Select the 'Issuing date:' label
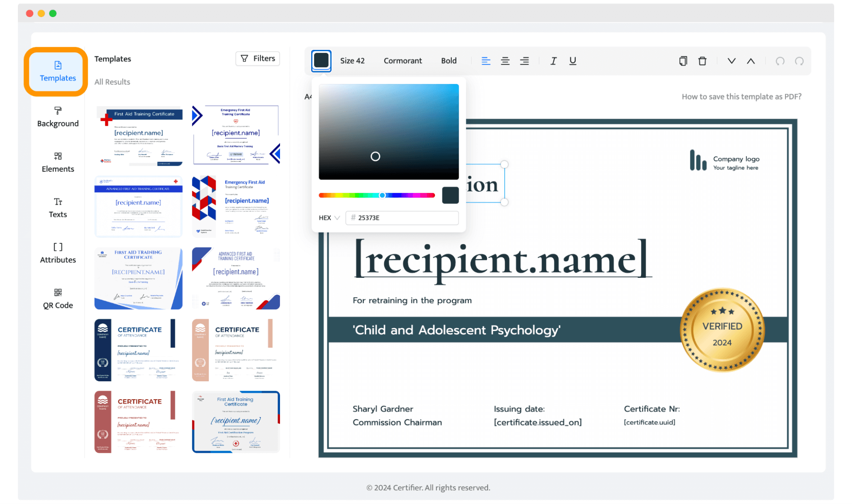852x504 pixels. (x=519, y=409)
